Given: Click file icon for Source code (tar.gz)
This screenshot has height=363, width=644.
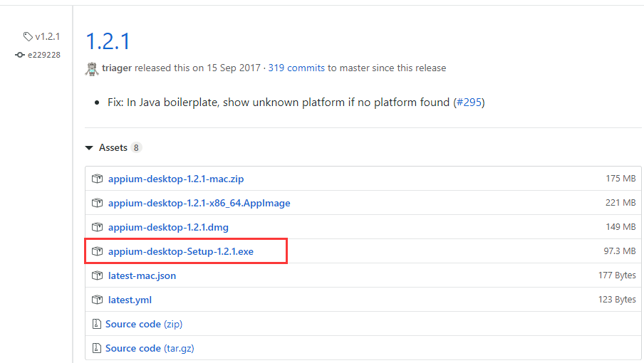Looking at the screenshot, I should (x=96, y=348).
